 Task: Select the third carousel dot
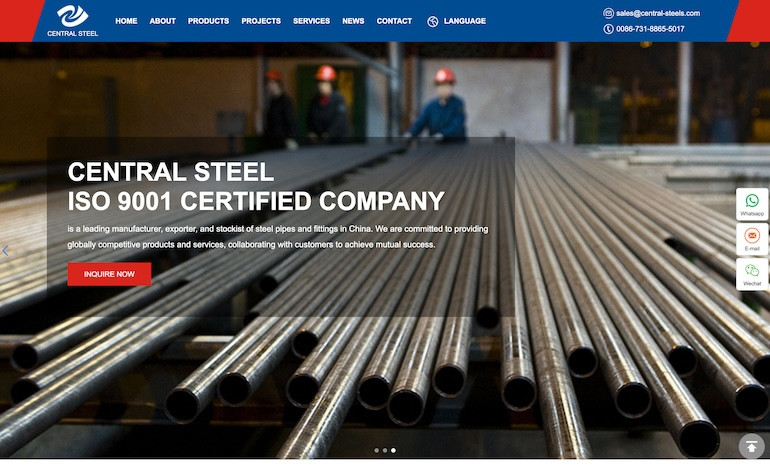click(x=393, y=450)
